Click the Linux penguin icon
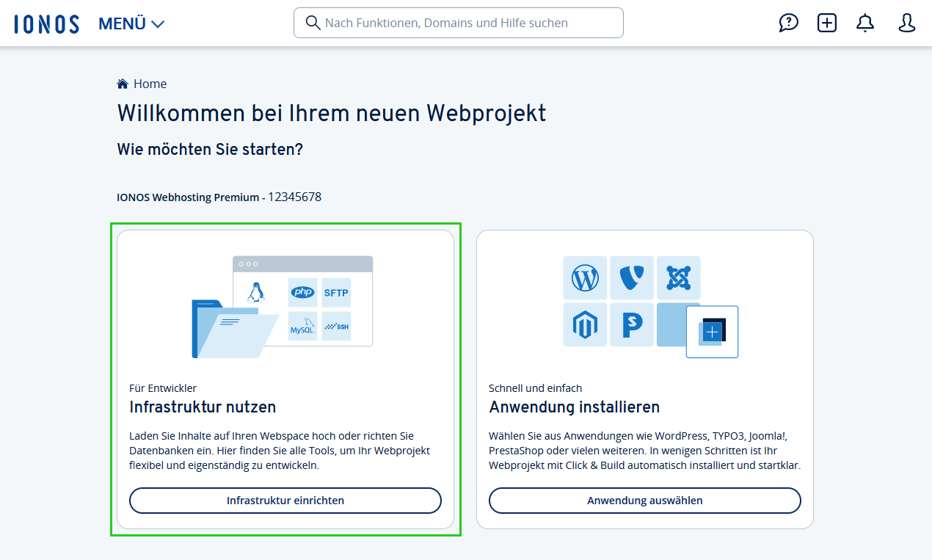This screenshot has width=932, height=560. click(x=255, y=293)
